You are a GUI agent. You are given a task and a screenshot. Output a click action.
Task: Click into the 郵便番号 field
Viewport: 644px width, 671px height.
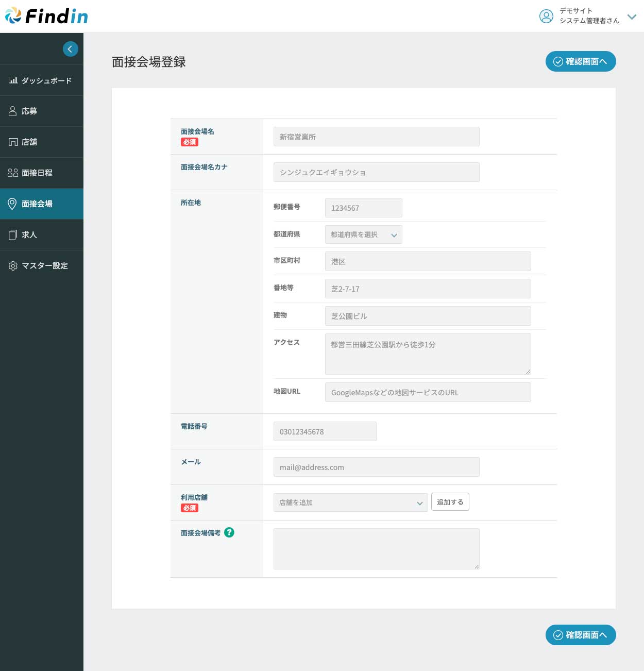click(x=363, y=208)
